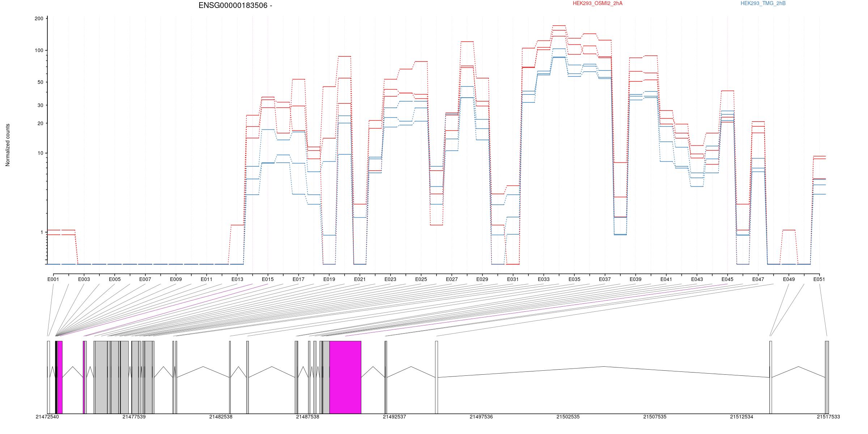Select the HEK293_OSMI2_2hA legend label
This screenshot has width=868, height=434.
coord(597,3)
